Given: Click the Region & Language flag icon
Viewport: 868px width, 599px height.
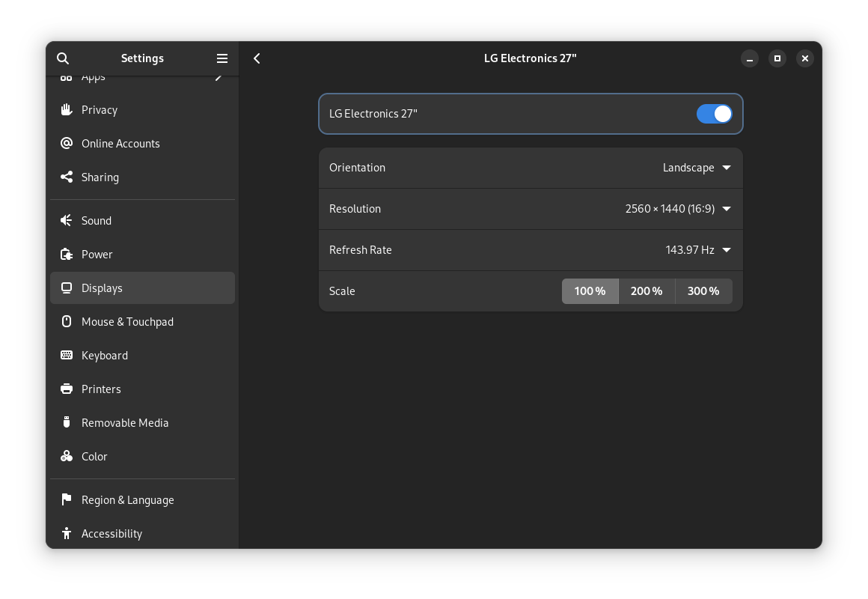Looking at the screenshot, I should (x=66, y=499).
